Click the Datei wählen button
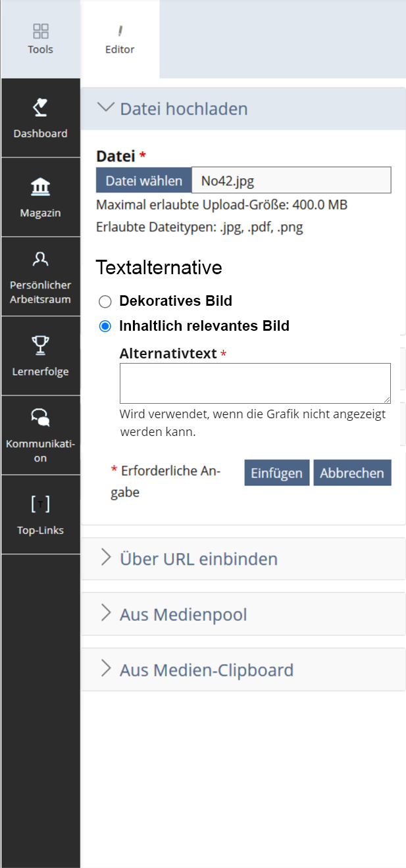Viewport: 406px width, 868px height. coord(143,180)
